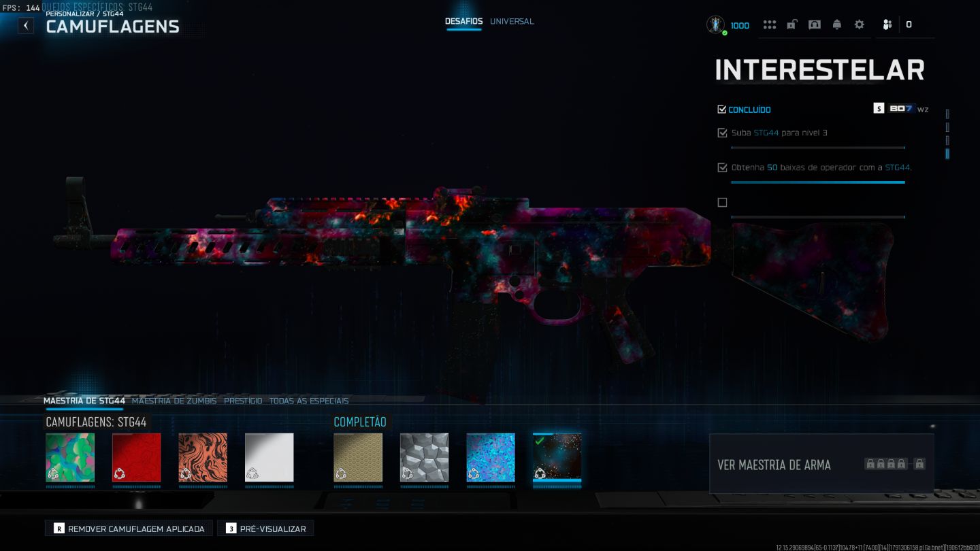
Task: Click the top scrollbar segment in challenge list
Action: [x=947, y=114]
